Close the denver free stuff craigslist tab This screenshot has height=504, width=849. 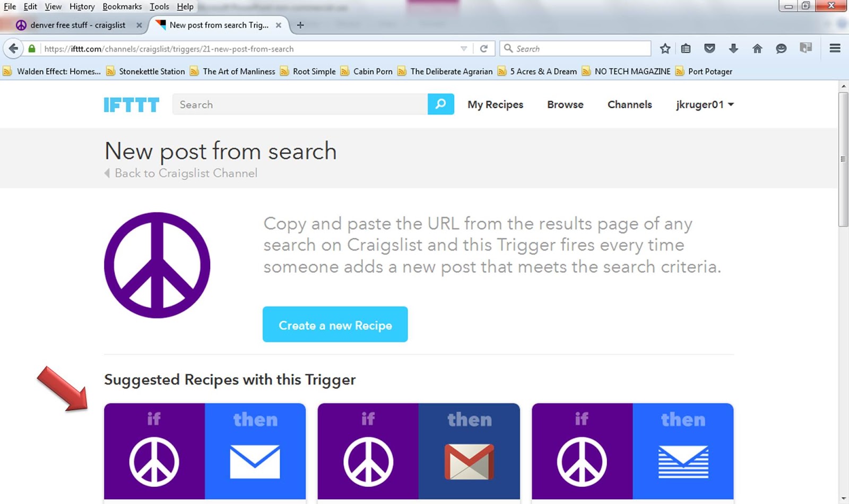pos(139,25)
